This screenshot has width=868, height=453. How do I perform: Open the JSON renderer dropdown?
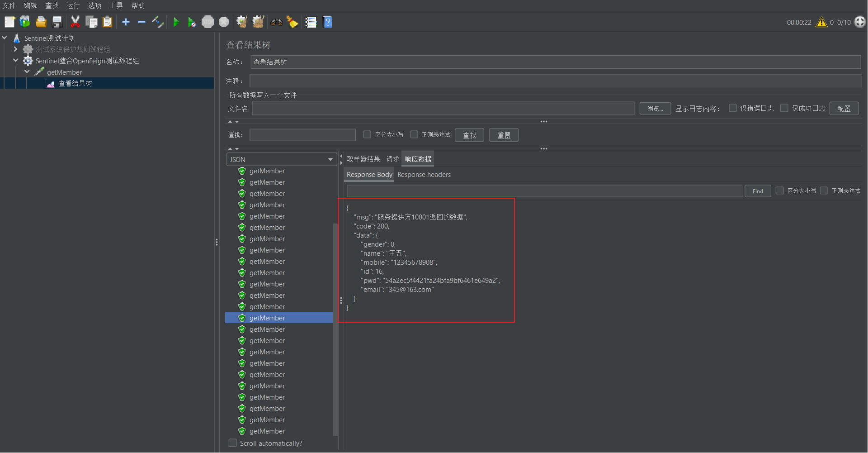281,159
